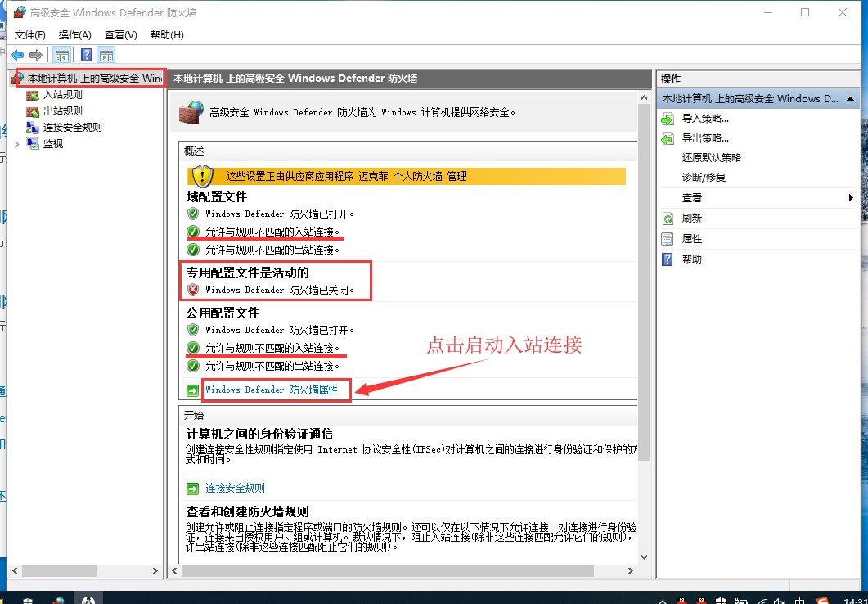The height and width of the screenshot is (604, 868).
Task: Click the Windows Defender 防火墙已关闭 status line
Action: coord(280,290)
